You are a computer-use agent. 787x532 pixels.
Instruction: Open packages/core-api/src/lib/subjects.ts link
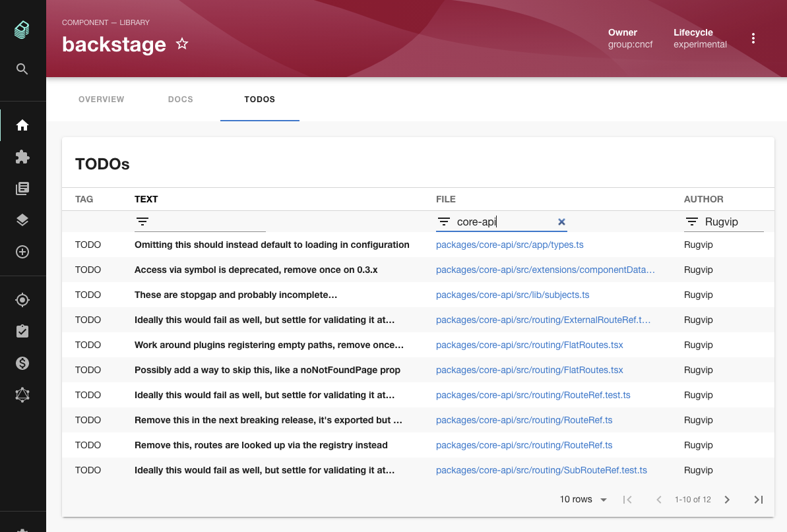coord(513,295)
